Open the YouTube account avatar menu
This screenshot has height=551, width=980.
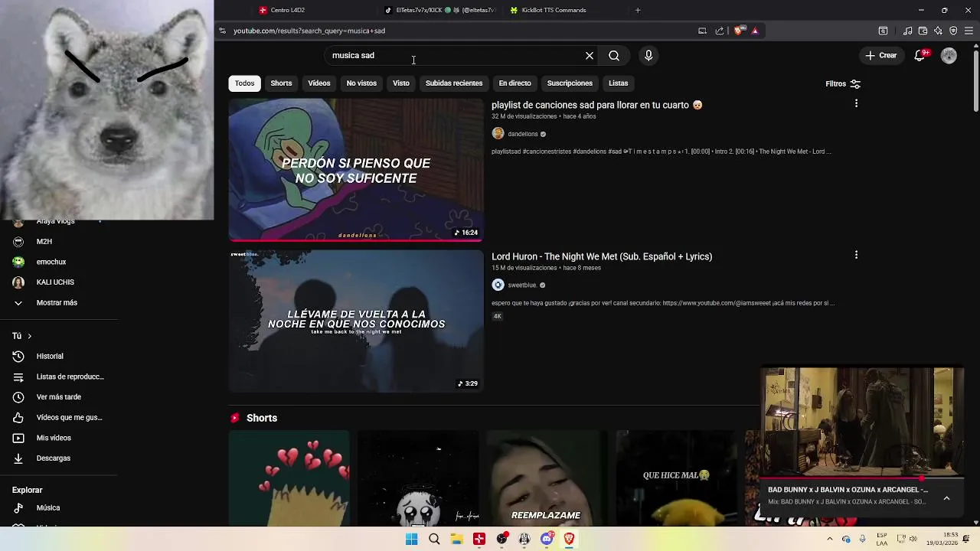tap(949, 55)
